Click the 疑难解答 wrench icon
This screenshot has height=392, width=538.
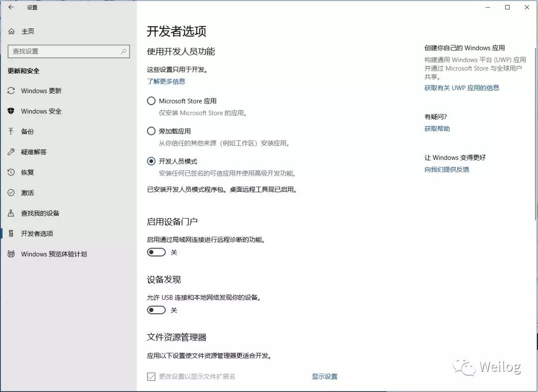click(x=11, y=151)
